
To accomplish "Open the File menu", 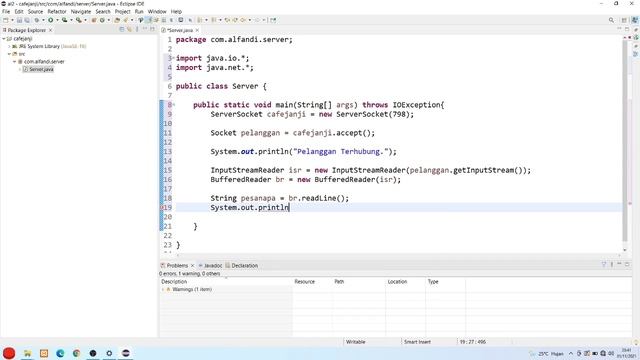I will 6,11.
